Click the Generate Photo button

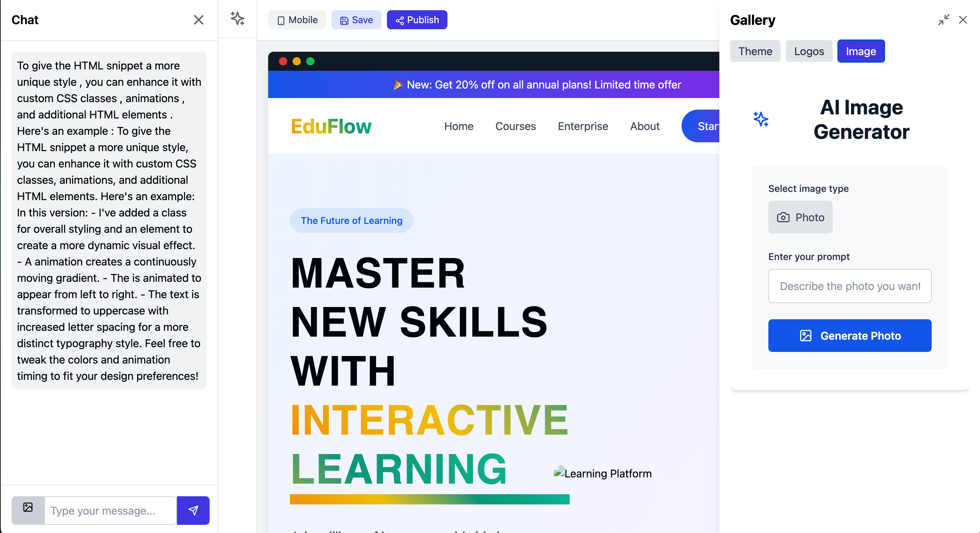click(851, 336)
